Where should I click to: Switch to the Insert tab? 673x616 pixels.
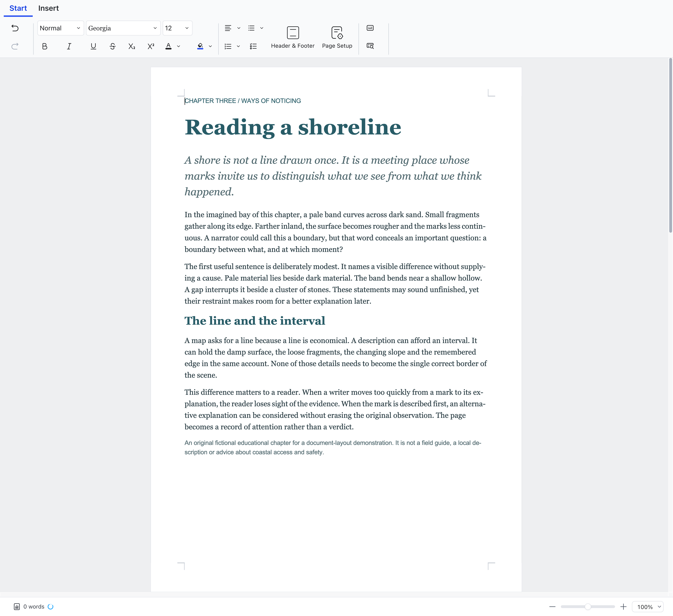(48, 8)
